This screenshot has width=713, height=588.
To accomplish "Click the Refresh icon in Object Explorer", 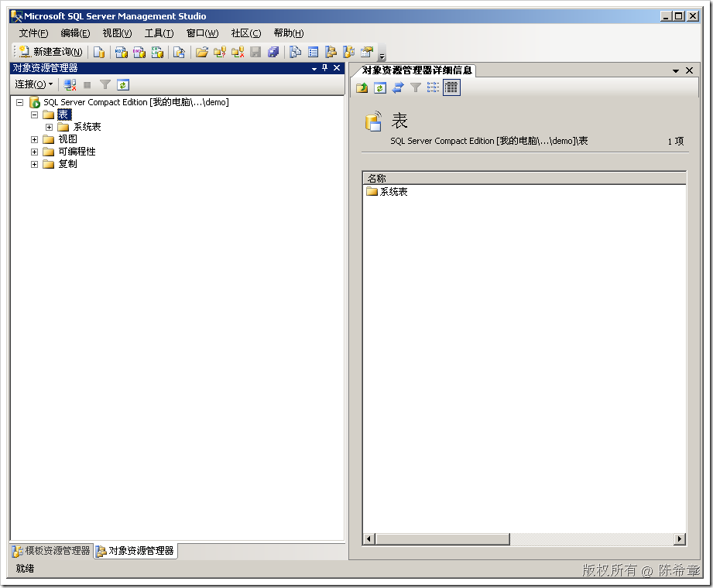I will point(123,85).
